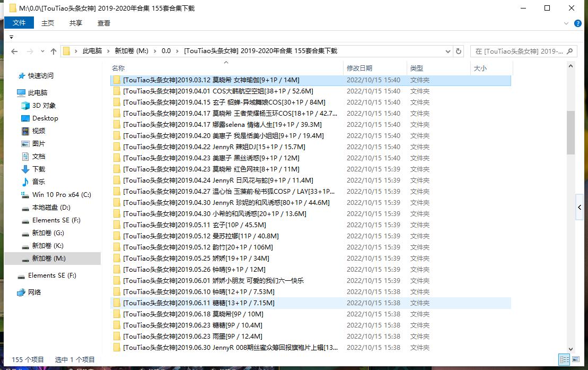Open Explorer help via question mark icon
Viewport: 588px width, 370px height.
[x=578, y=23]
